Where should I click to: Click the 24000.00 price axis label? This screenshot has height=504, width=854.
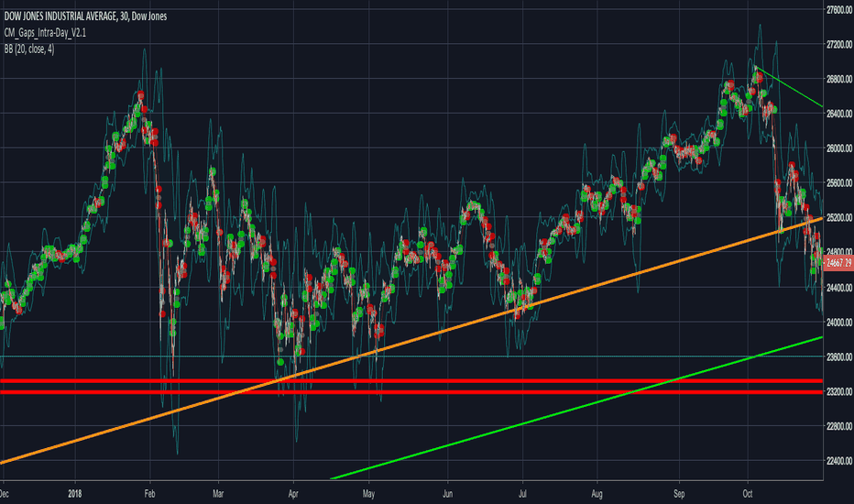[x=838, y=323]
